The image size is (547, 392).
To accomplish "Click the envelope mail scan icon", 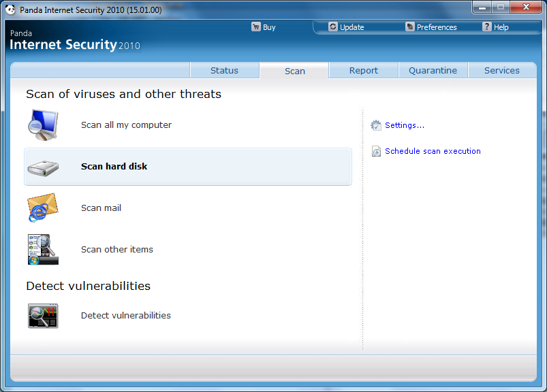I will [43, 208].
